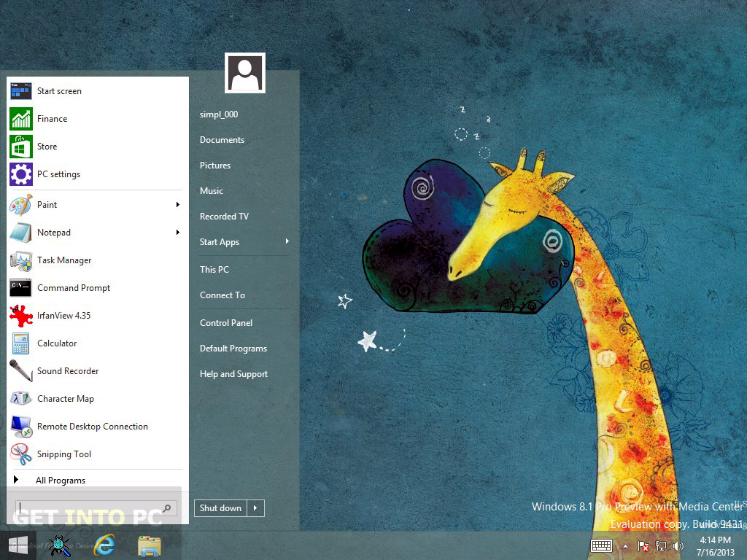Click the network tray icon
747x560 pixels.
tap(661, 546)
